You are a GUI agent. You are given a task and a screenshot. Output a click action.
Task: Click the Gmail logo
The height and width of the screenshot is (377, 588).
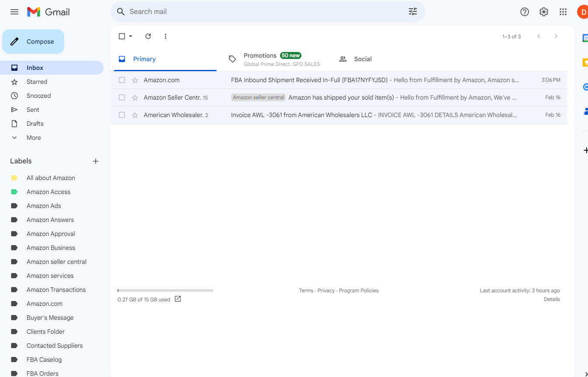(48, 12)
